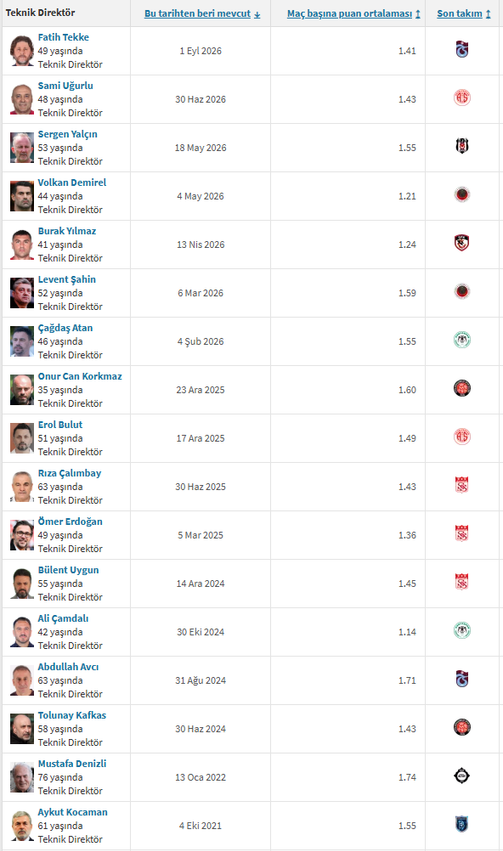Image resolution: width=503 pixels, height=851 pixels.
Task: Click Mustafa Denizli portrait photo
Action: [x=22, y=777]
